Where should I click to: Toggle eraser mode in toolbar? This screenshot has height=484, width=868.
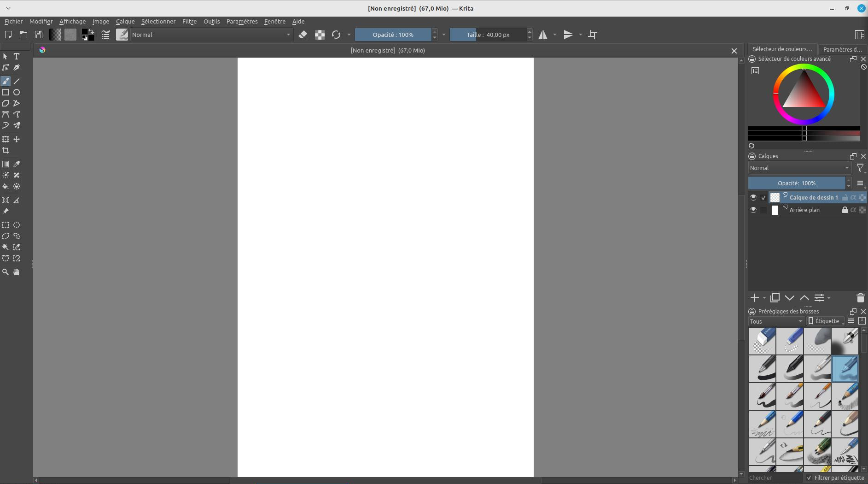(303, 35)
